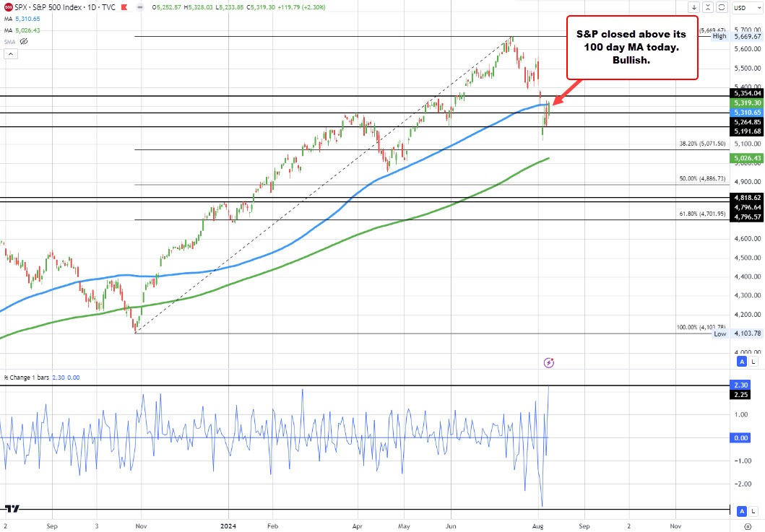Image resolution: width=765 pixels, height=532 pixels.
Task: Click the red flag icon beside TVC
Action: pyautogui.click(x=124, y=7)
